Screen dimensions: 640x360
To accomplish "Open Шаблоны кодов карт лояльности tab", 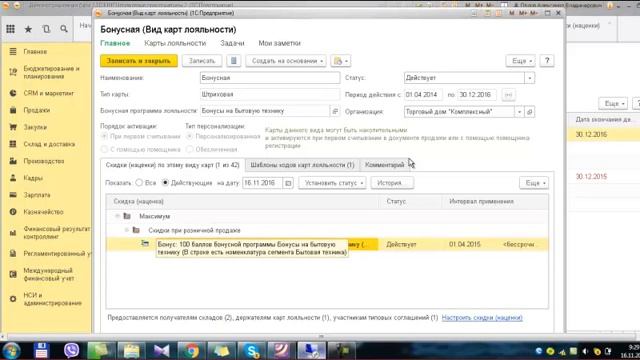I will 302,165.
